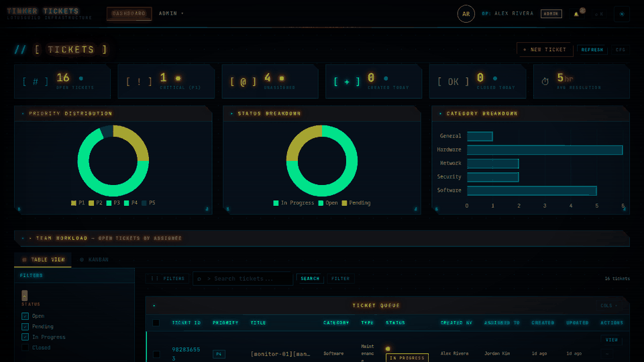
Task: Click the Refresh button
Action: [x=592, y=50]
